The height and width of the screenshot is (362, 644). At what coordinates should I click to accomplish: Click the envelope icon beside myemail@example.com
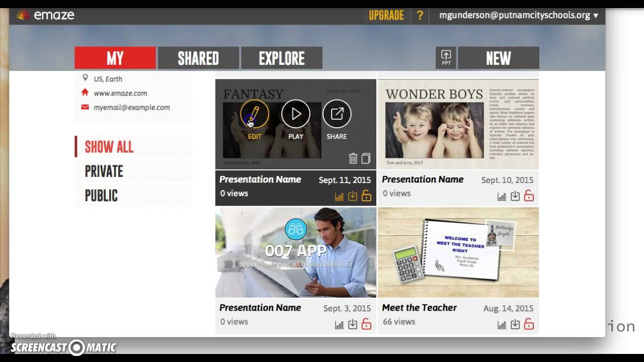(x=85, y=107)
